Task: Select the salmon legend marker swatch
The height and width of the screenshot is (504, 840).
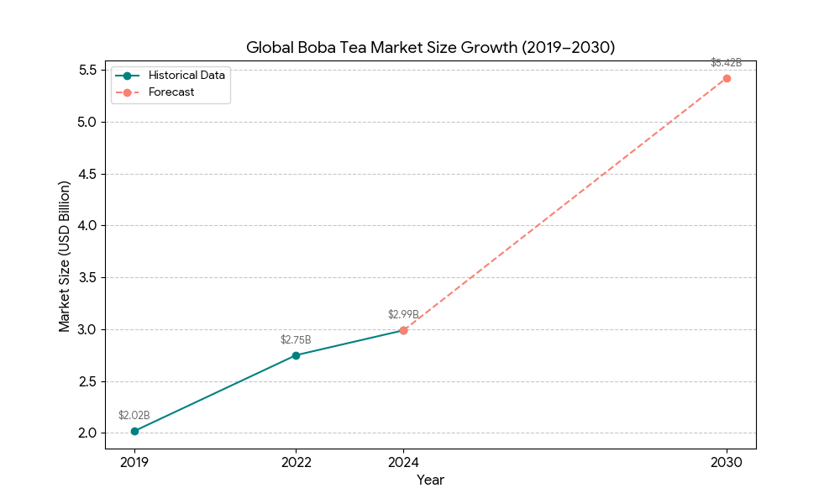Action: (x=127, y=92)
